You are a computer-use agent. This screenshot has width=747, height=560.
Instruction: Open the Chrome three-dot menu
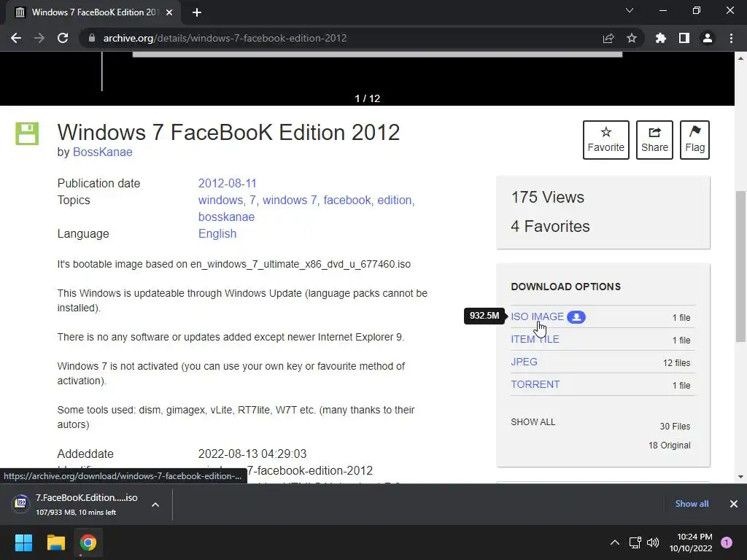[x=731, y=38]
